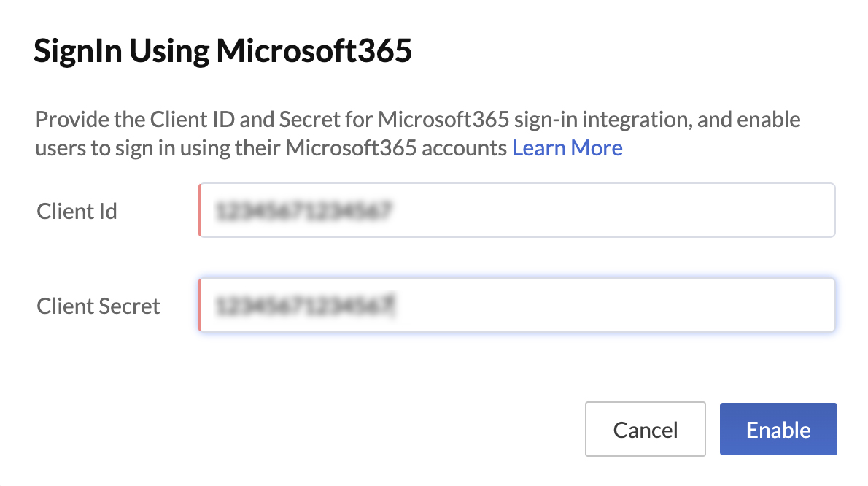
Task: Click the Client Id label
Action: click(77, 211)
